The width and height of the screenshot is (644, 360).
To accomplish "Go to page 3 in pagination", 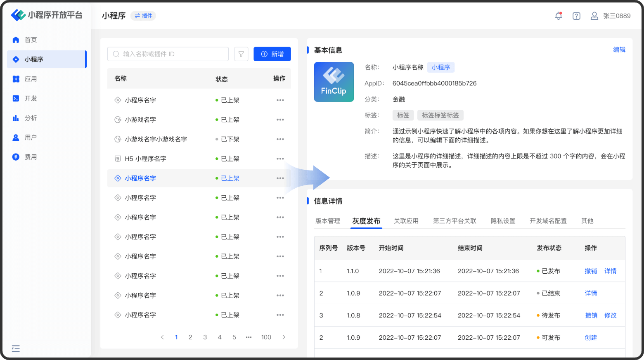I will pos(205,337).
